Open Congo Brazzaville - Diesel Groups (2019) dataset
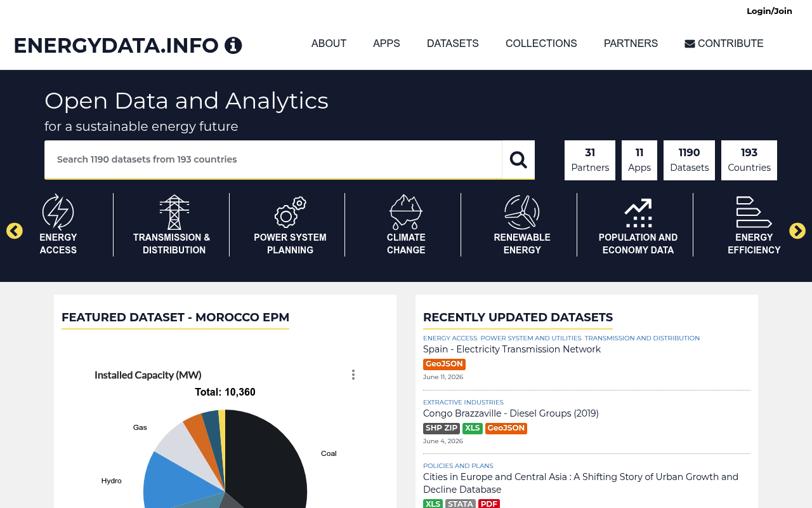The width and height of the screenshot is (812, 508). point(511,413)
